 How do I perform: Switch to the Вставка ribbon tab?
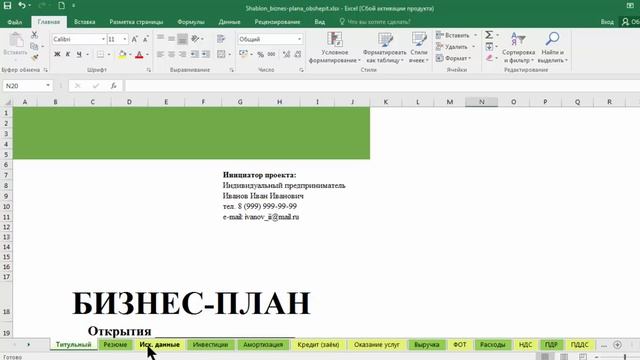coord(84,22)
